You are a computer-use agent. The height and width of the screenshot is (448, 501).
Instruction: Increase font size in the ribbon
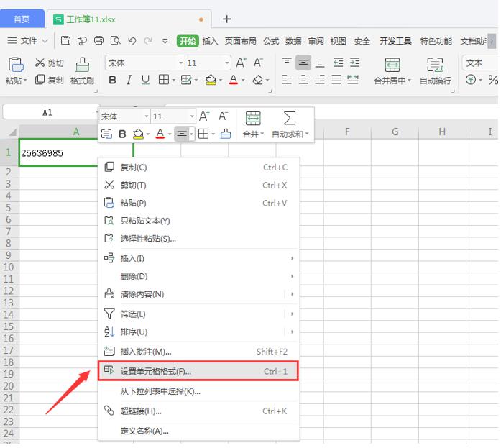241,63
